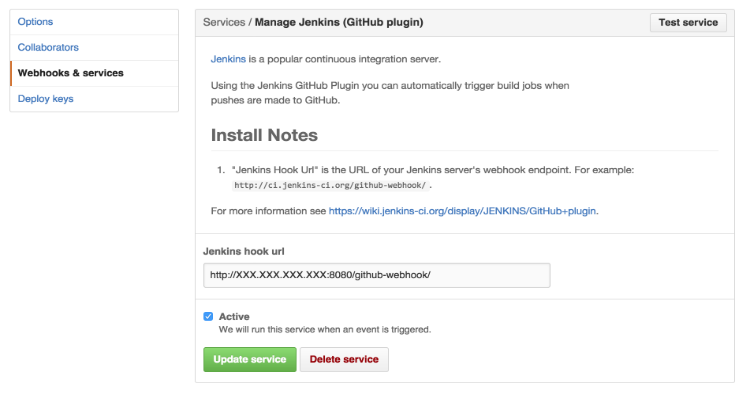750x400 pixels.
Task: Click the Update service button
Action: [250, 359]
